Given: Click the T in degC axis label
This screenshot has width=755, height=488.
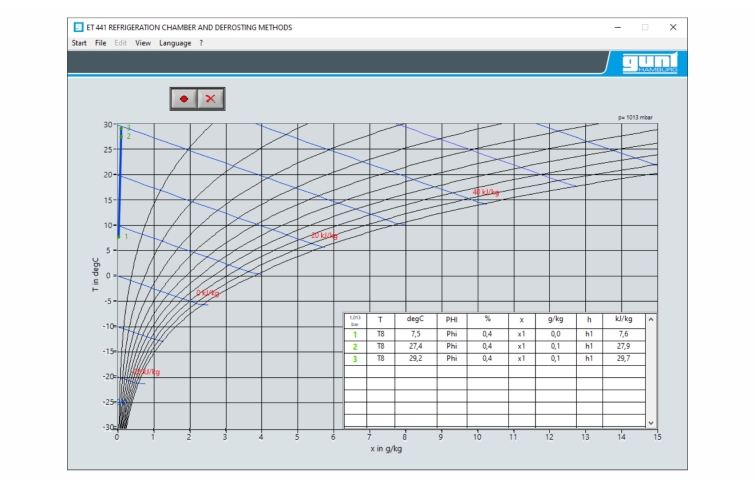Looking at the screenshot, I should 95,275.
